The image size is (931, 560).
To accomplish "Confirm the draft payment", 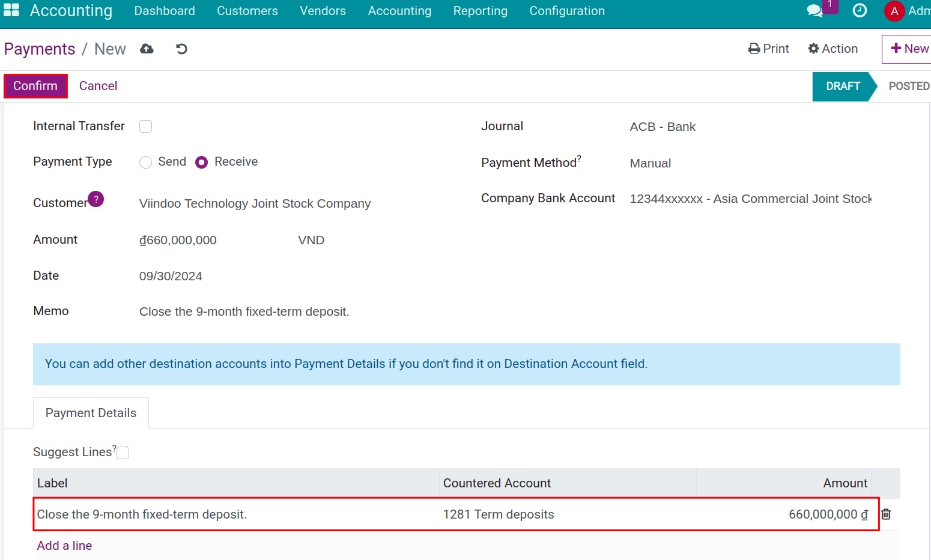I will tap(35, 86).
